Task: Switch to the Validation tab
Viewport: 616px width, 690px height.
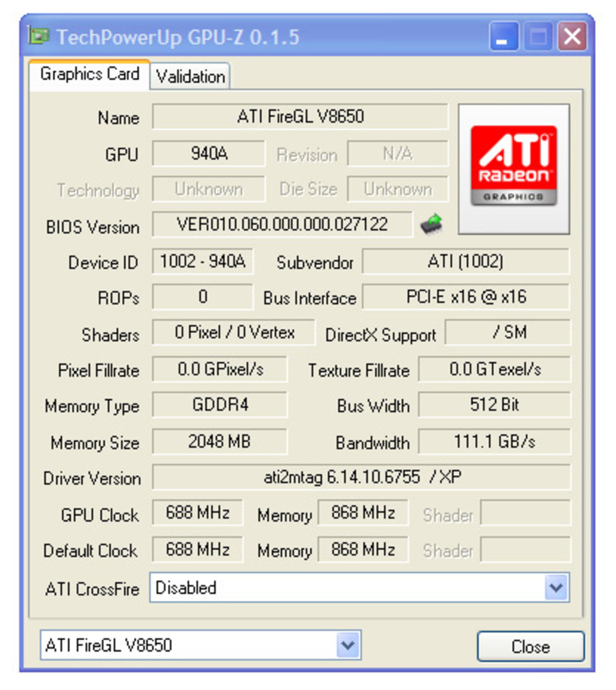Action: [190, 77]
